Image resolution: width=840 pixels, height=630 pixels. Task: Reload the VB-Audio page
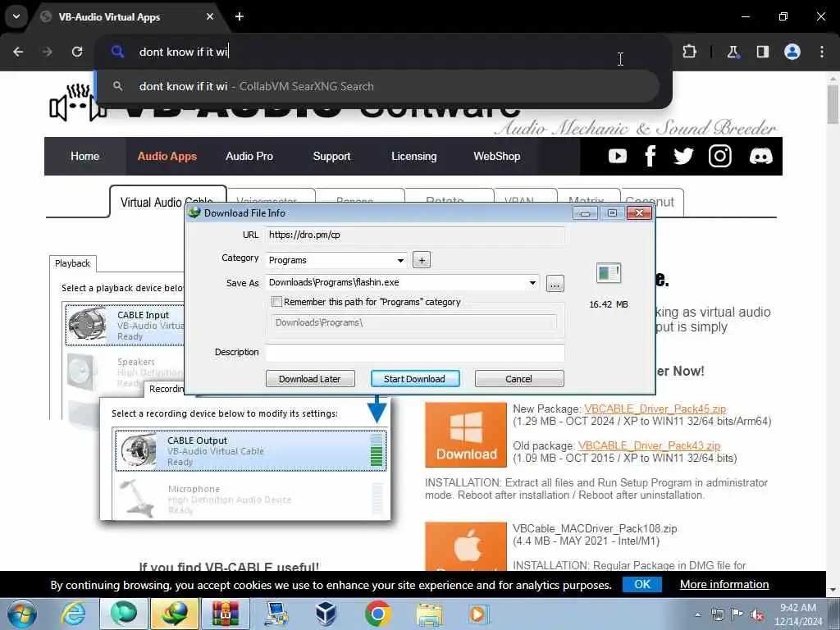point(77,52)
